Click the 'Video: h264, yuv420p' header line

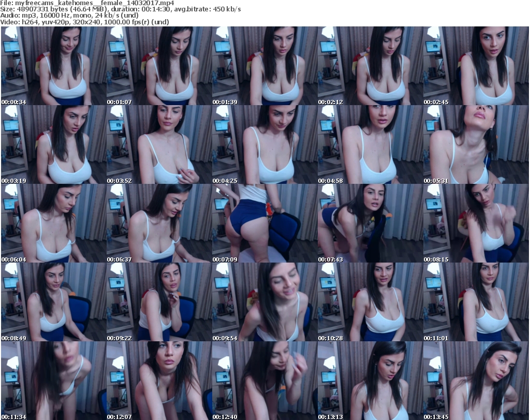pyautogui.click(x=84, y=22)
